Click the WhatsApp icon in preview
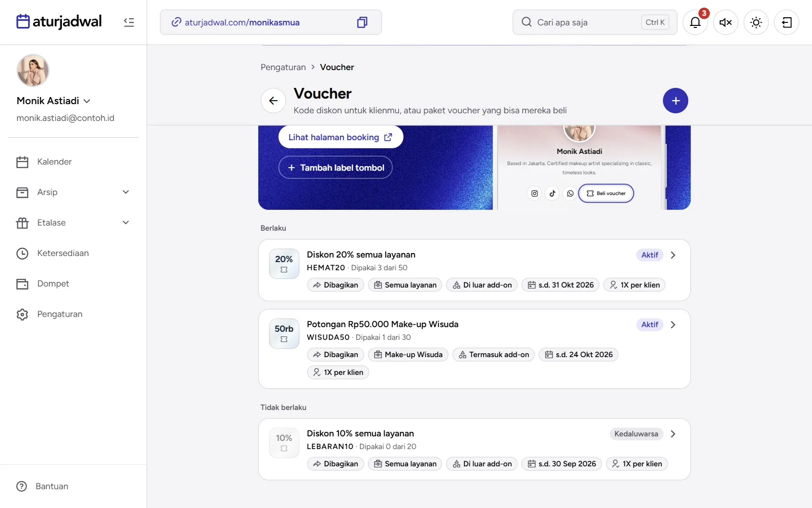 pyautogui.click(x=570, y=194)
